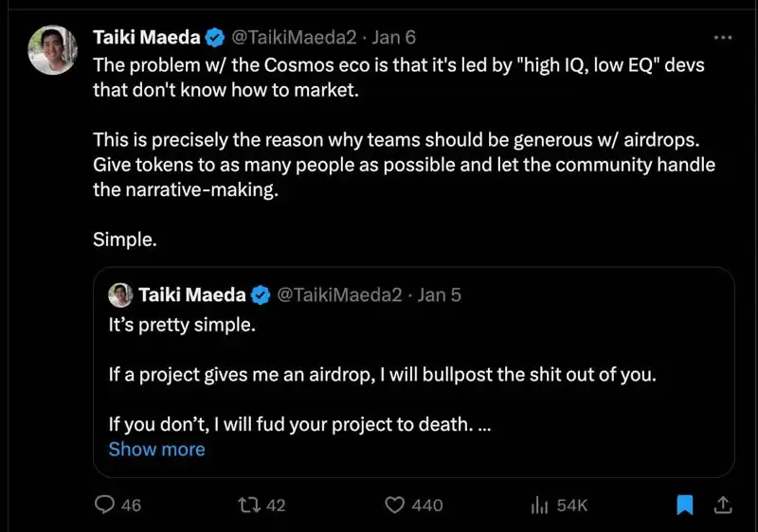The image size is (758, 532).
Task: Open the reply comment icon
Action: pos(104,505)
